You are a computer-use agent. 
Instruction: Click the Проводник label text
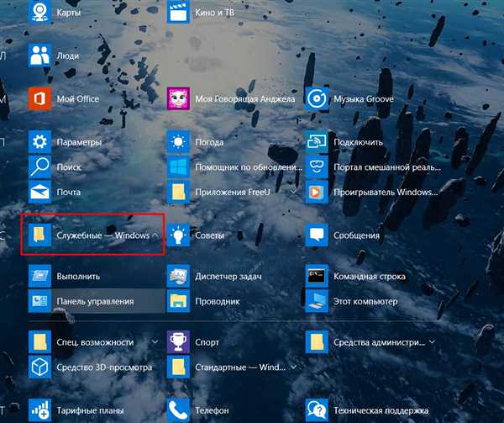point(218,301)
